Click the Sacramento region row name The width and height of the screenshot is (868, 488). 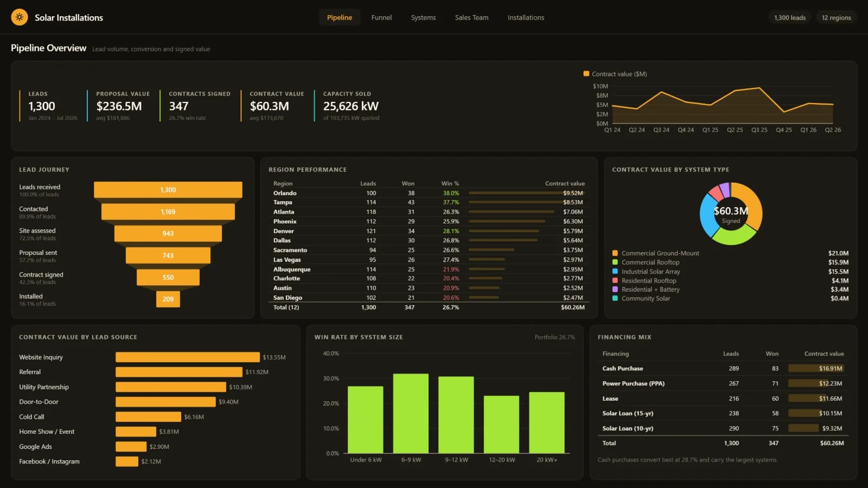coord(290,250)
